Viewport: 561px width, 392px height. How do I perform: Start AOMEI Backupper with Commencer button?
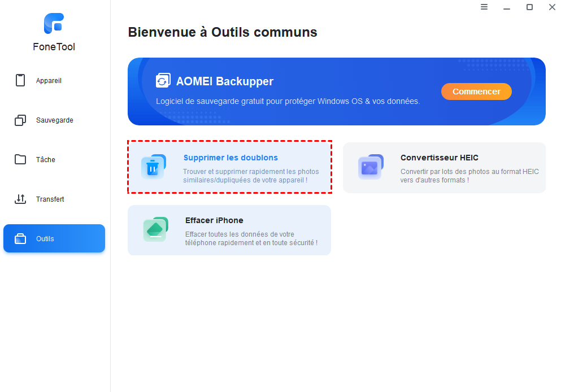[x=476, y=92]
